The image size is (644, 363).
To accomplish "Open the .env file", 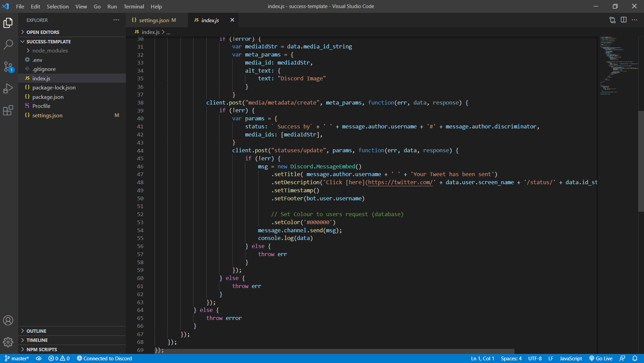I will [72, 60].
